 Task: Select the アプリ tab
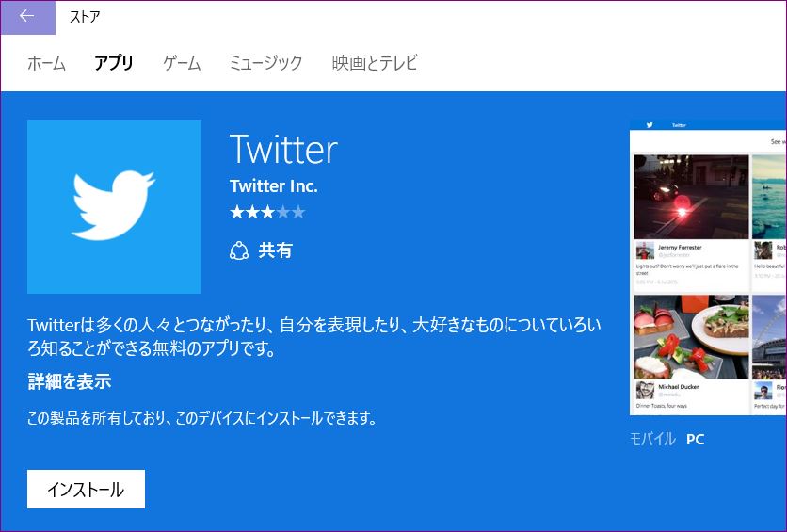tap(113, 63)
